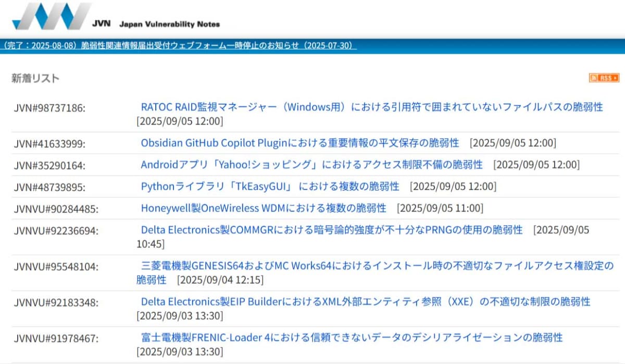Click the date under the RATOC RAID advisory
The width and height of the screenshot is (625, 364).
[180, 121]
